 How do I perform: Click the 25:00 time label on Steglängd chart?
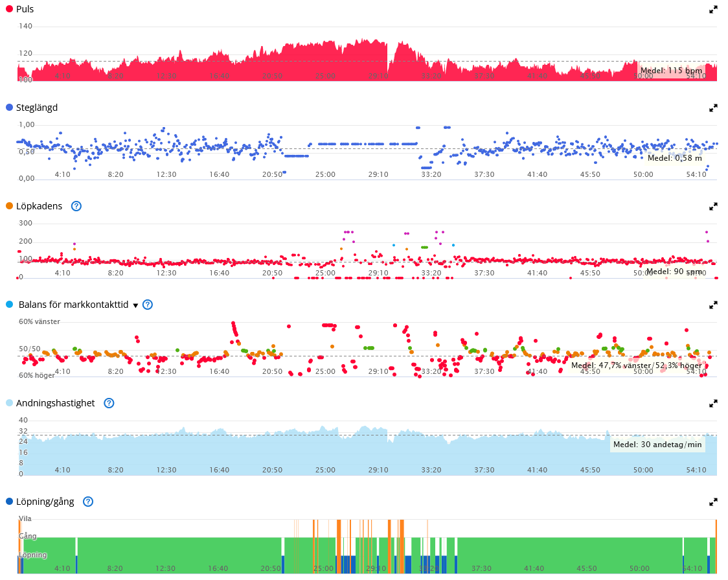coord(325,174)
